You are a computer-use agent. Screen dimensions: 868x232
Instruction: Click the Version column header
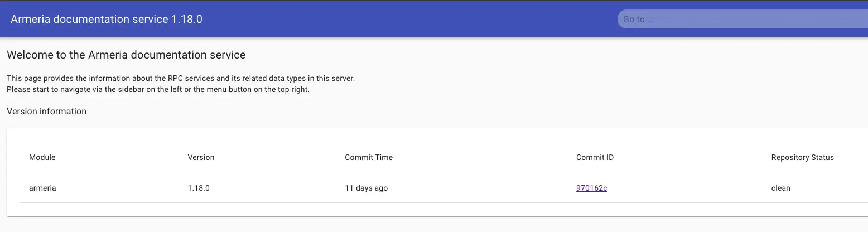[201, 157]
